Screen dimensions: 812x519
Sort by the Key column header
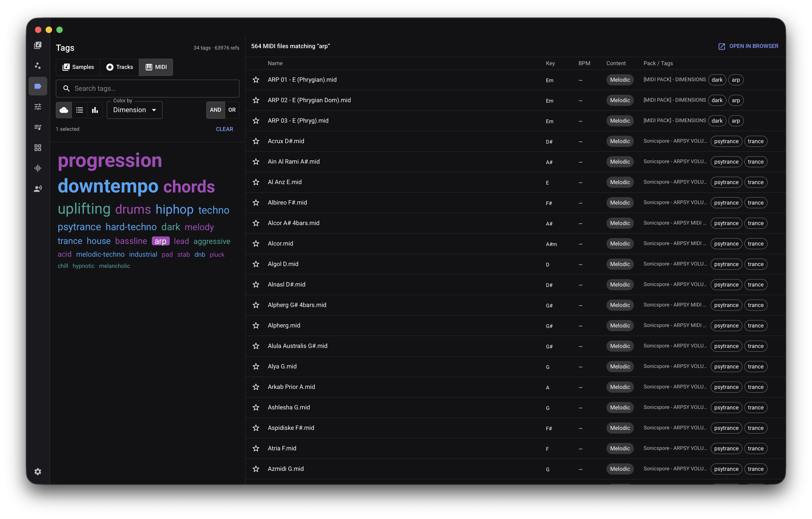[x=550, y=63]
